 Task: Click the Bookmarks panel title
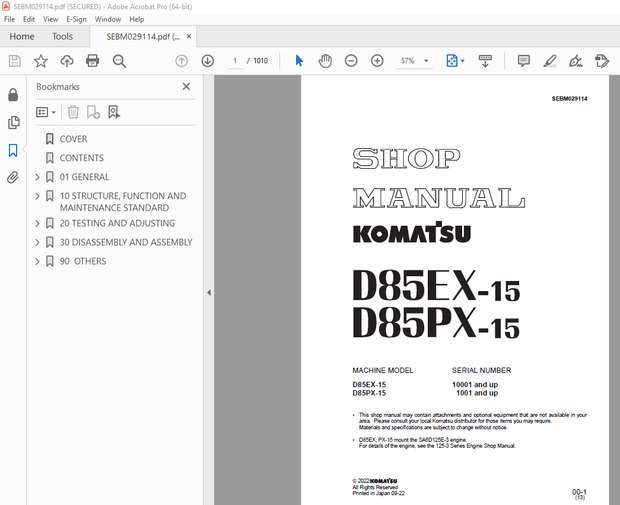[58, 87]
